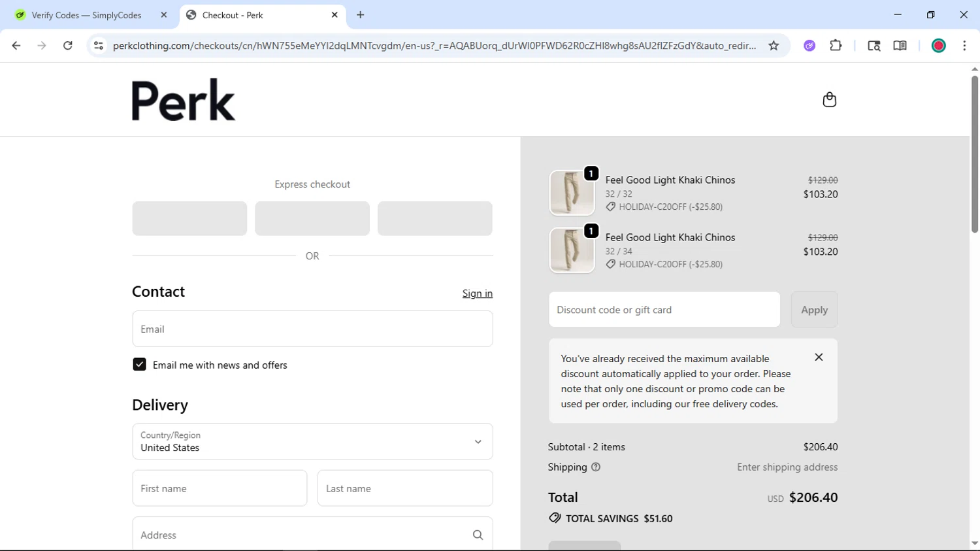Uncheck 'Email me with news and offers'
This screenshot has height=551, width=980.
tap(139, 365)
